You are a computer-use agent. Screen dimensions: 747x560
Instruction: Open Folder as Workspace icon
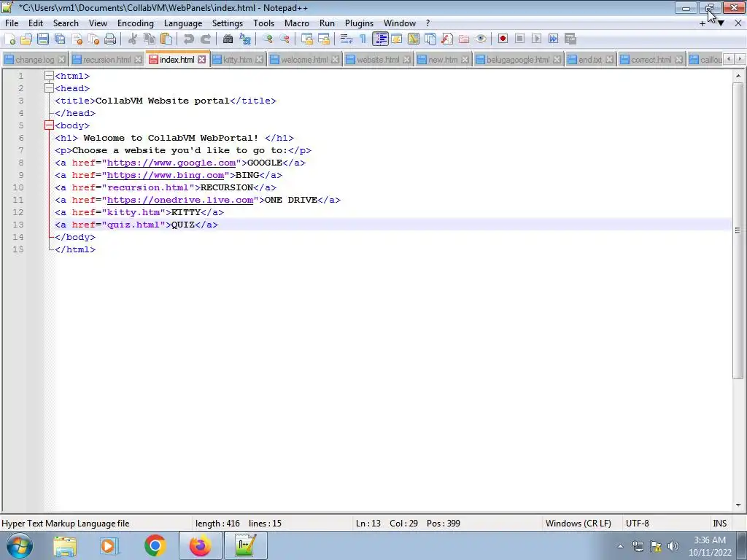pos(464,39)
